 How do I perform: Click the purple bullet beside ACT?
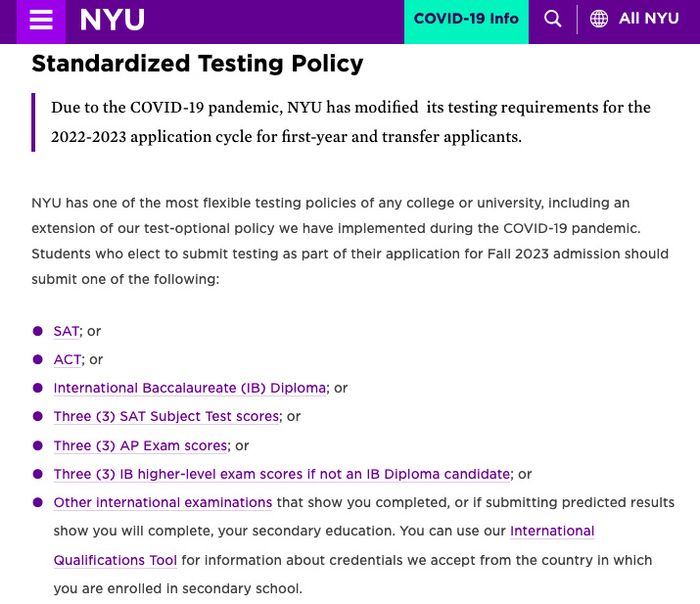(38, 359)
